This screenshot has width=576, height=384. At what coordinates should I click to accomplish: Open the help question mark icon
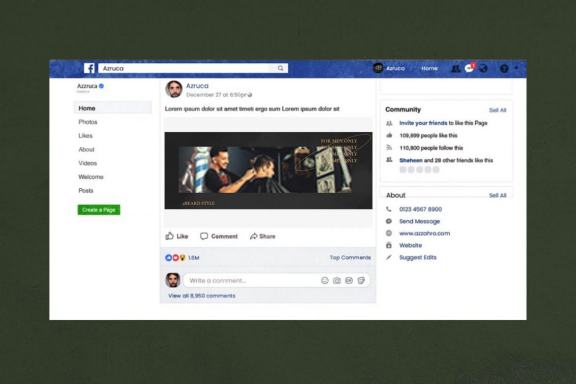(504, 68)
